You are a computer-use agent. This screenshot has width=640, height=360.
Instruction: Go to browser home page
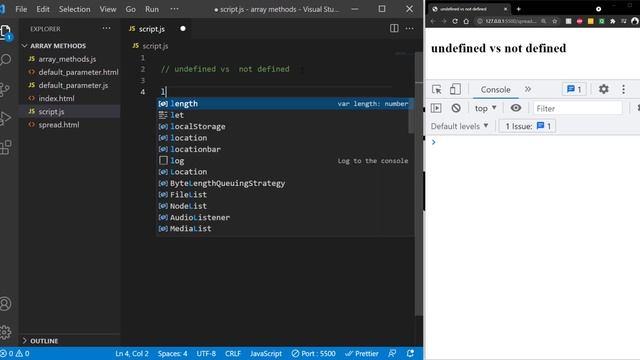[x=466, y=21]
